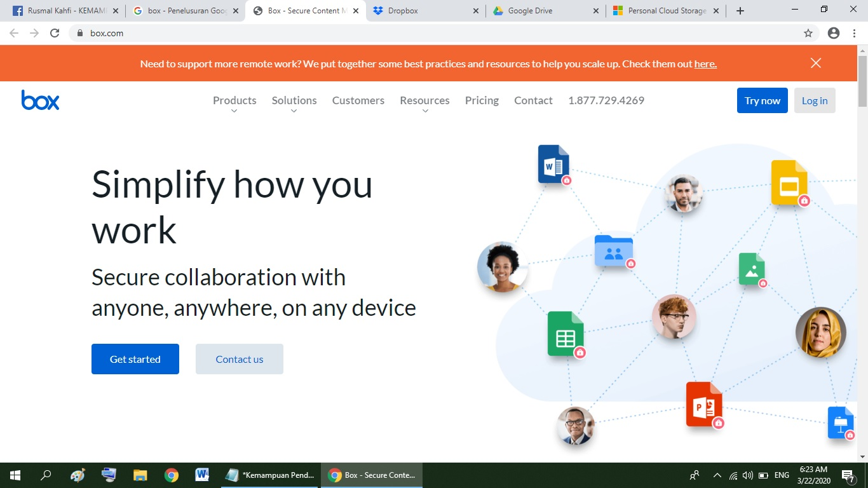The height and width of the screenshot is (488, 868).
Task: Click the Get started button
Action: [x=135, y=359]
